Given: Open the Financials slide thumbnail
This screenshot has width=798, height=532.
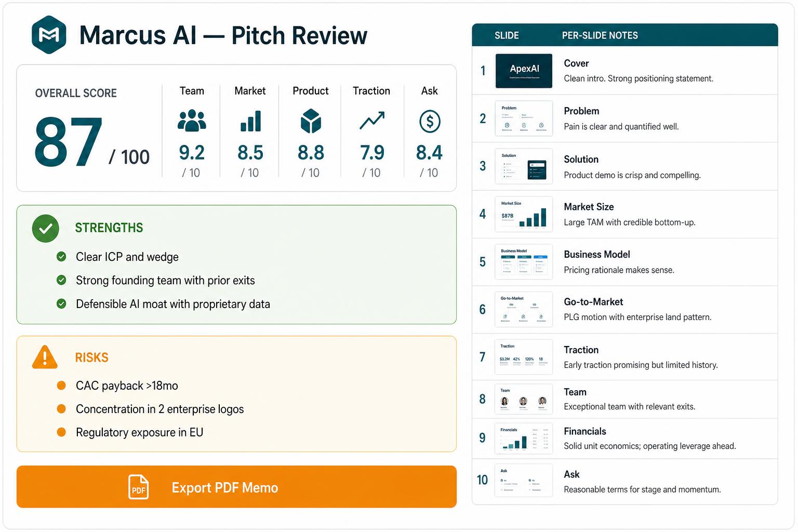Looking at the screenshot, I should point(524,438).
